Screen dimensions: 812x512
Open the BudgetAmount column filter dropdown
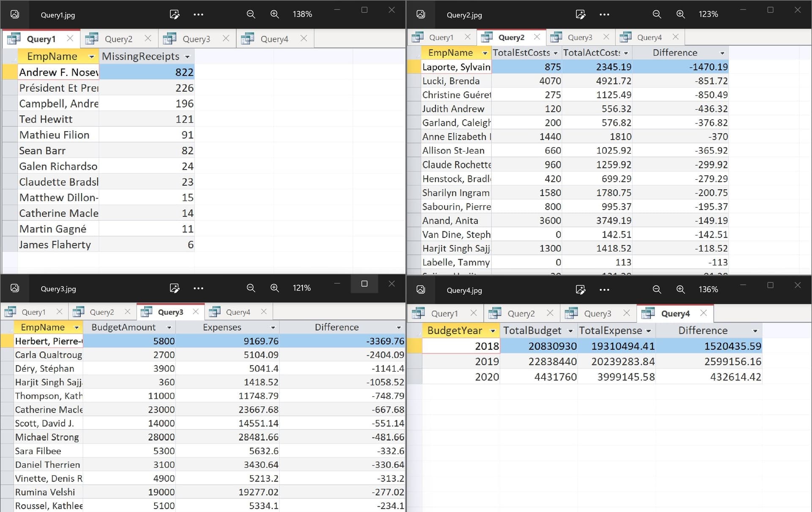pyautogui.click(x=169, y=328)
